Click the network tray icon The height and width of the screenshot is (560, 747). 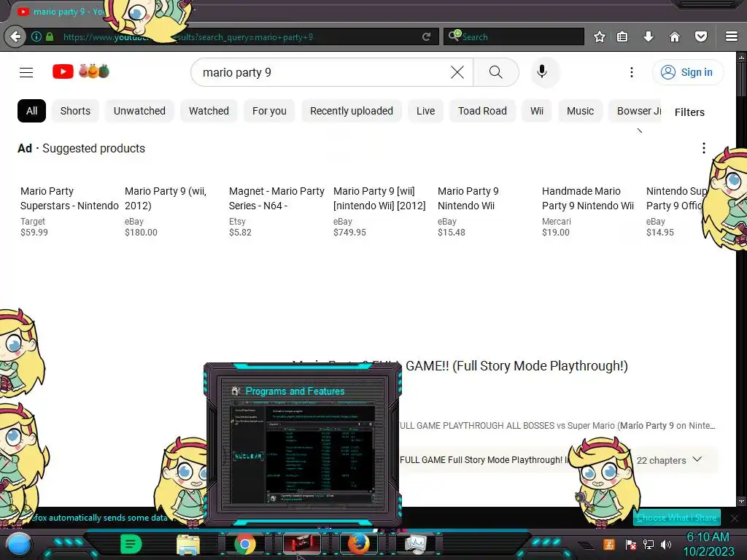pyautogui.click(x=649, y=544)
